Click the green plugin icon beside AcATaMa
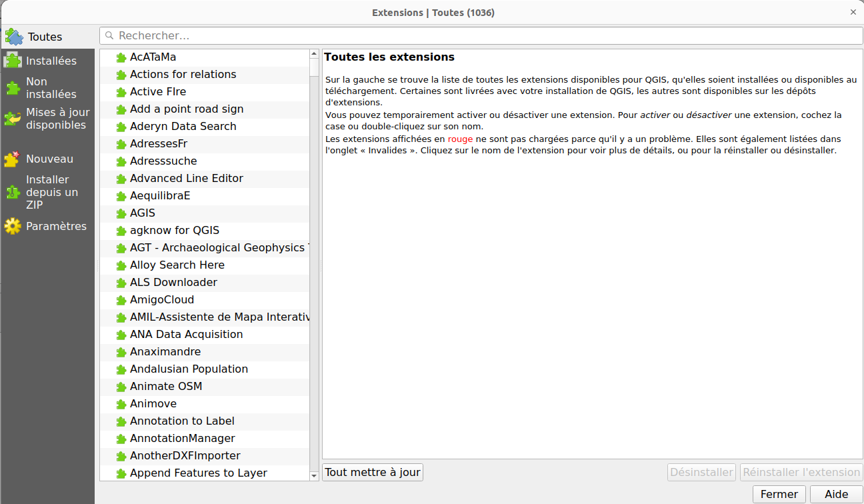 pos(121,57)
